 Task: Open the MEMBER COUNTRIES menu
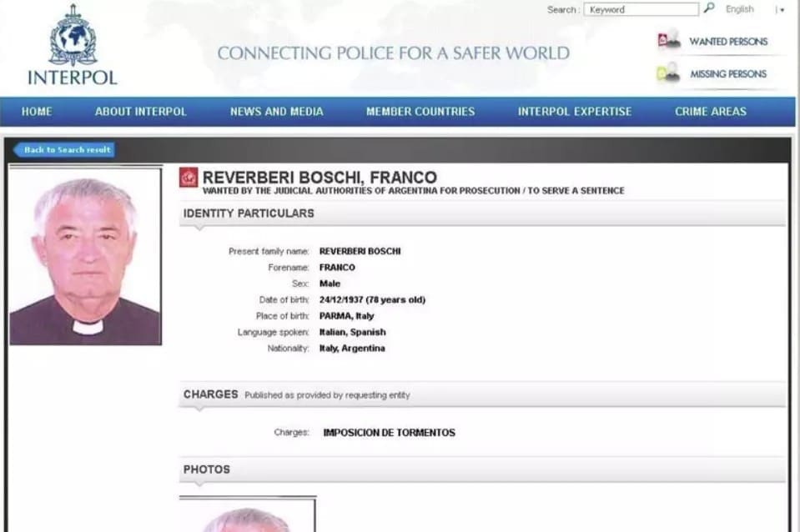[x=420, y=112]
